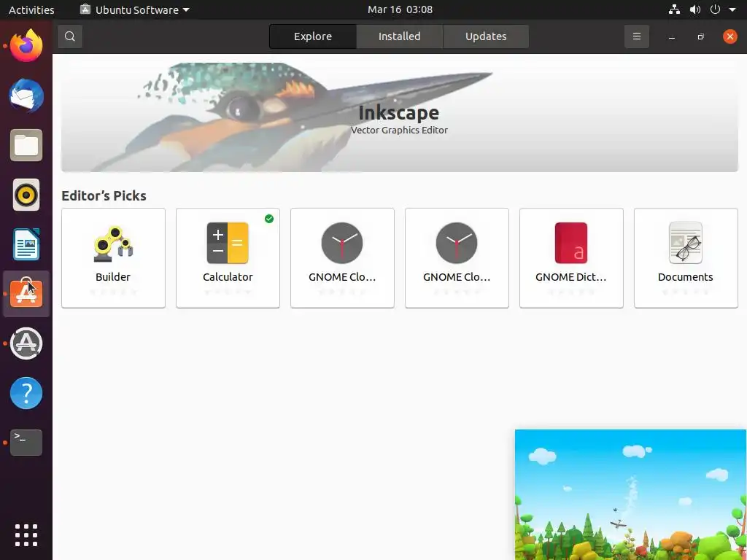The image size is (747, 560).
Task: Click the power icon in top bar
Action: pos(715,9)
